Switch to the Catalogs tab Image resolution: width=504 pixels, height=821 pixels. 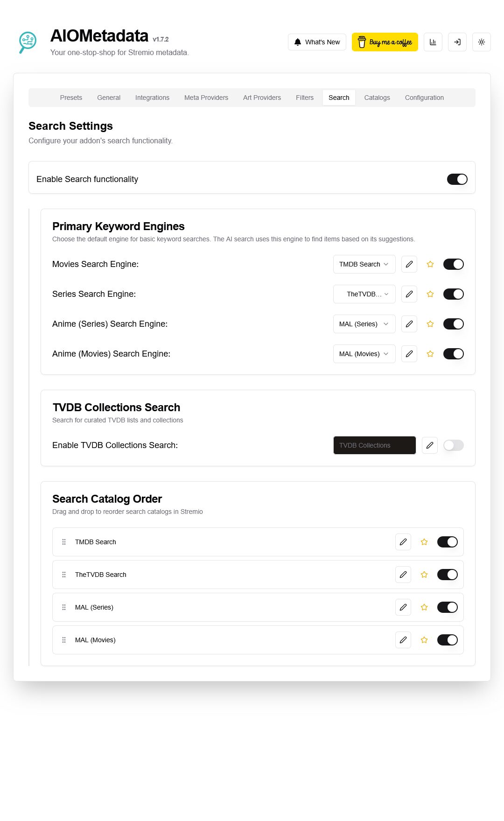click(x=377, y=98)
